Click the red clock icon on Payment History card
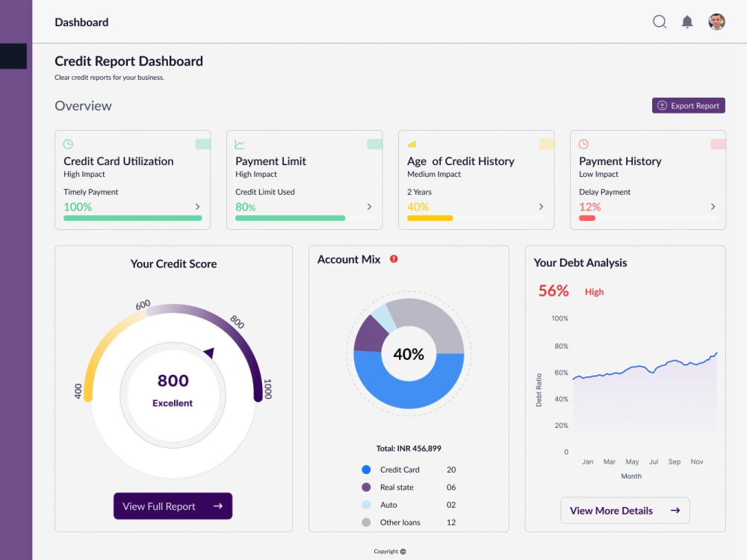747x560 pixels. pos(583,143)
